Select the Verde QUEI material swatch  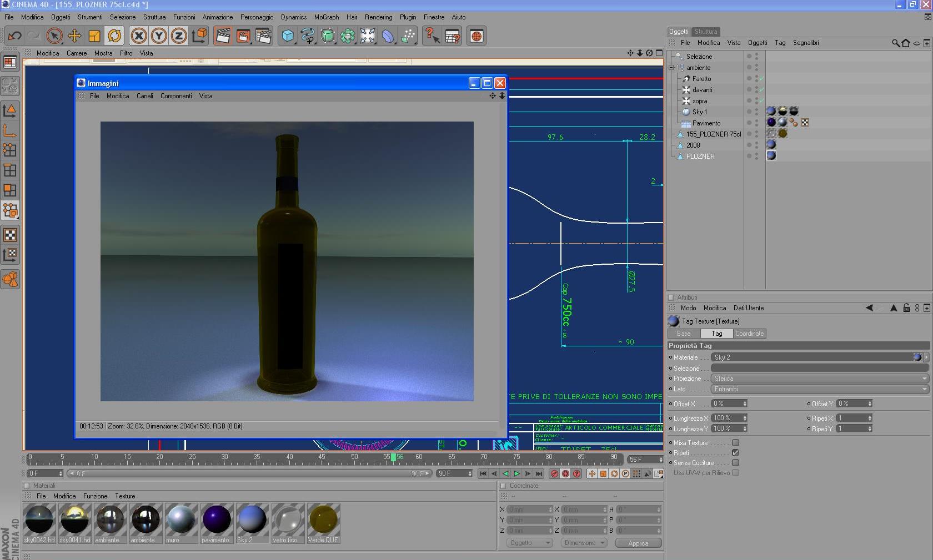click(x=324, y=520)
